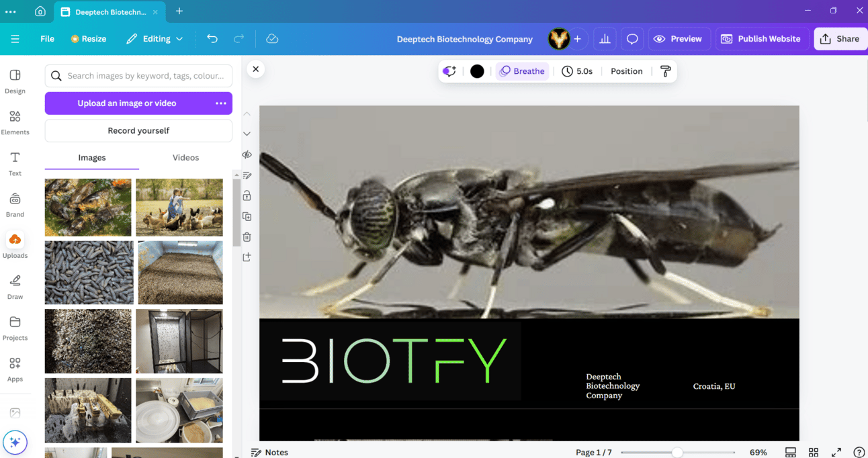This screenshot has height=458, width=868.
Task: Open the Projects sidebar panel
Action: coord(15,328)
